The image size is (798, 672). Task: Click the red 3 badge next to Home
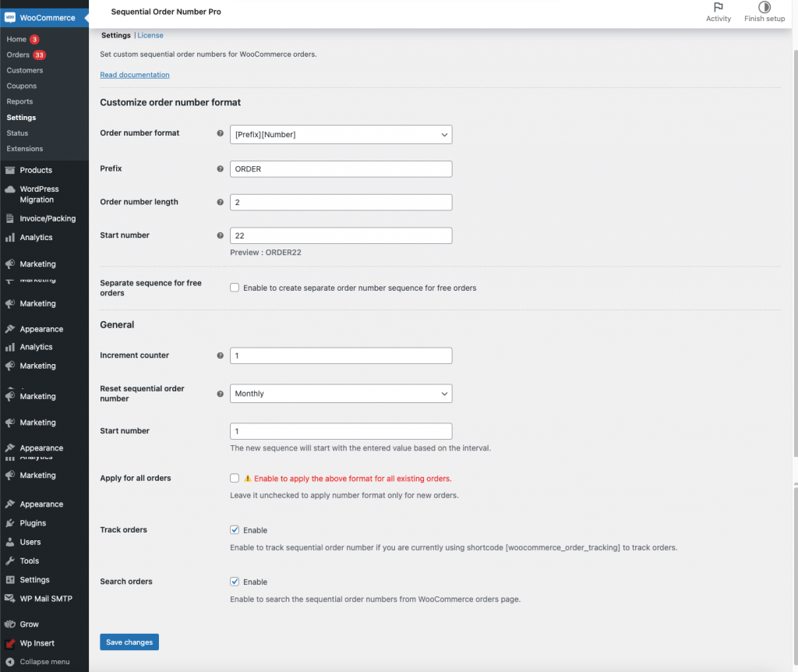(34, 39)
